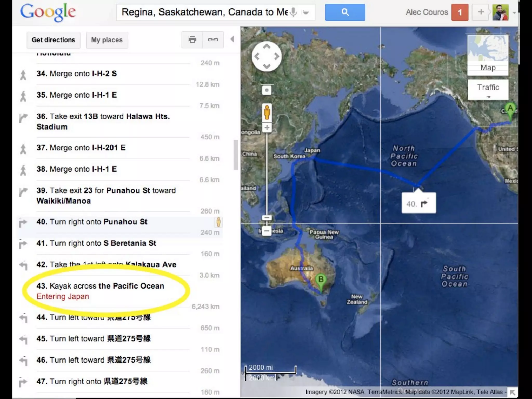The height and width of the screenshot is (399, 532).
Task: Collapse the directions side panel arrow
Action: 232,39
